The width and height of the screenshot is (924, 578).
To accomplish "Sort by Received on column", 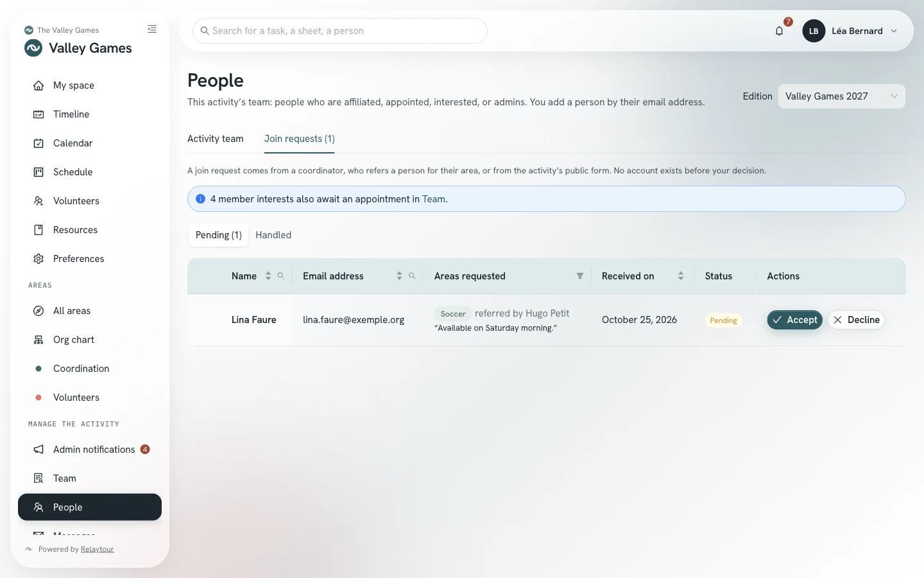I will [680, 276].
